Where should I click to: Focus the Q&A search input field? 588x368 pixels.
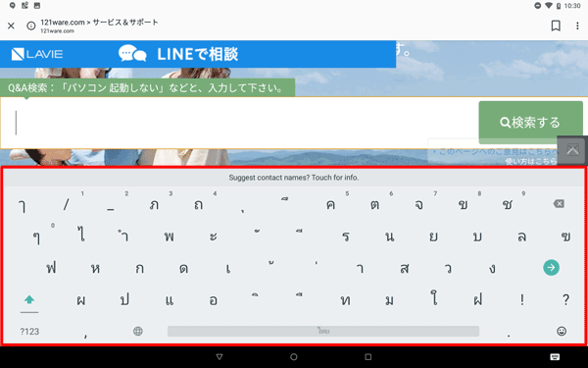[239, 123]
